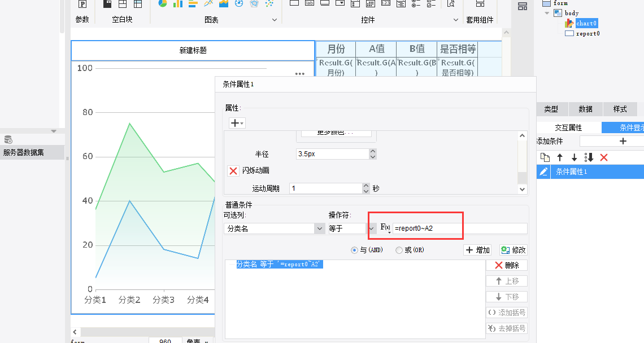This screenshot has width=644, height=343.
Task: Open the 交互属性 tab
Action: 568,127
